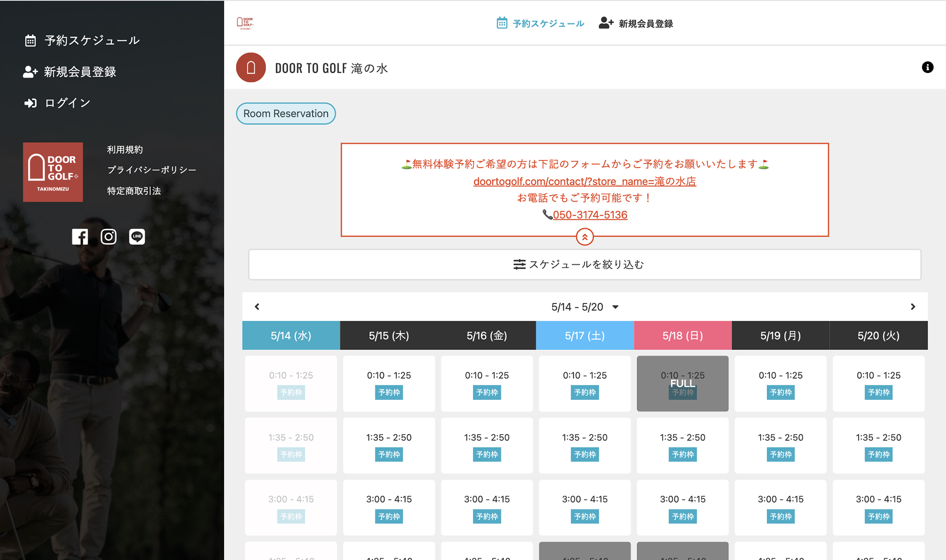Go to previous week with left arrow
The height and width of the screenshot is (560, 946).
click(257, 306)
